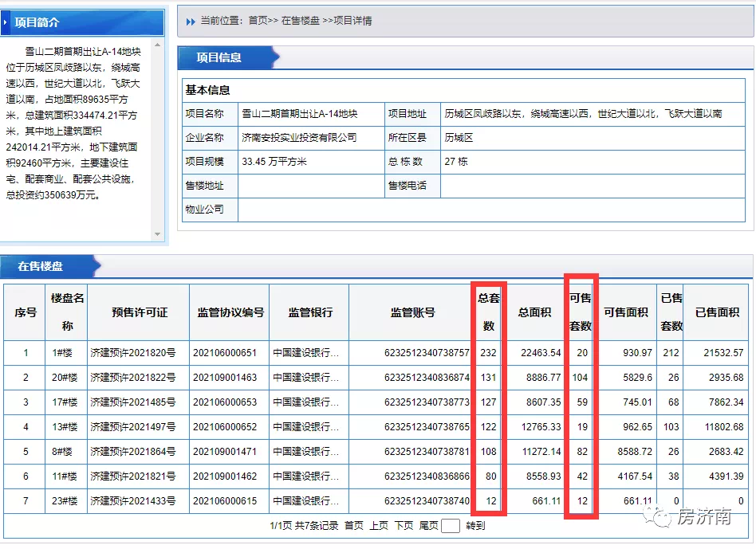This screenshot has height=549, width=756.
Task: Open the 20#楼 building entry
Action: click(67, 378)
